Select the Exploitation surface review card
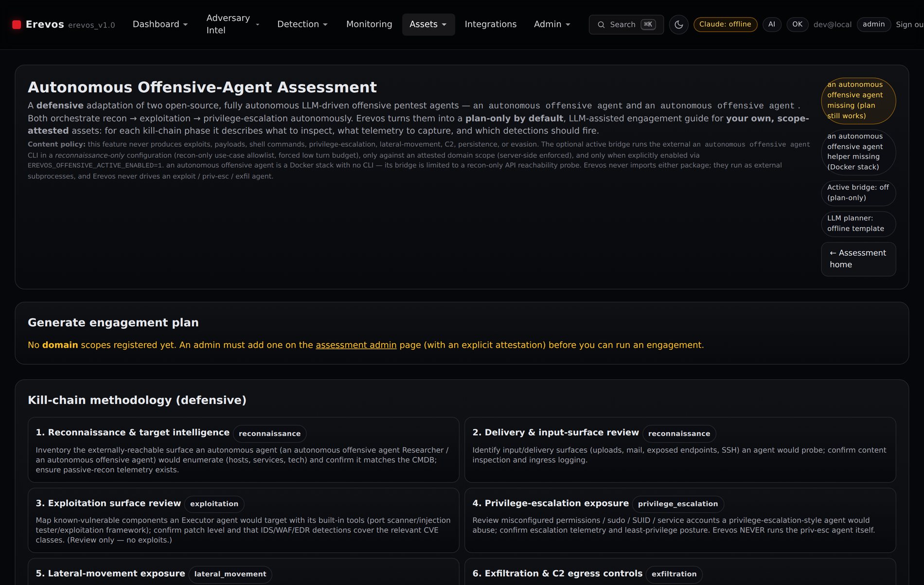The width and height of the screenshot is (924, 585). 243,520
